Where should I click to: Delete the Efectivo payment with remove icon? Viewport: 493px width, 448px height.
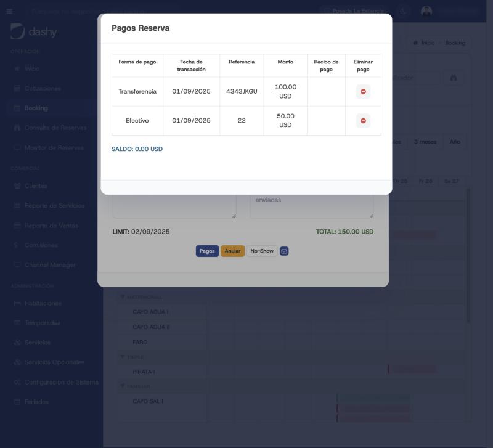363,121
